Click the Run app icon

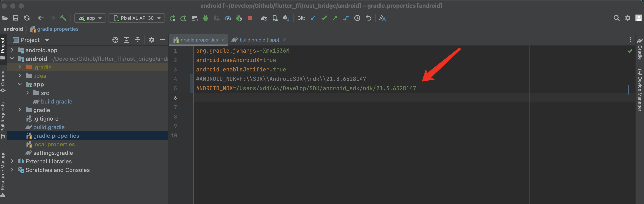click(172, 18)
